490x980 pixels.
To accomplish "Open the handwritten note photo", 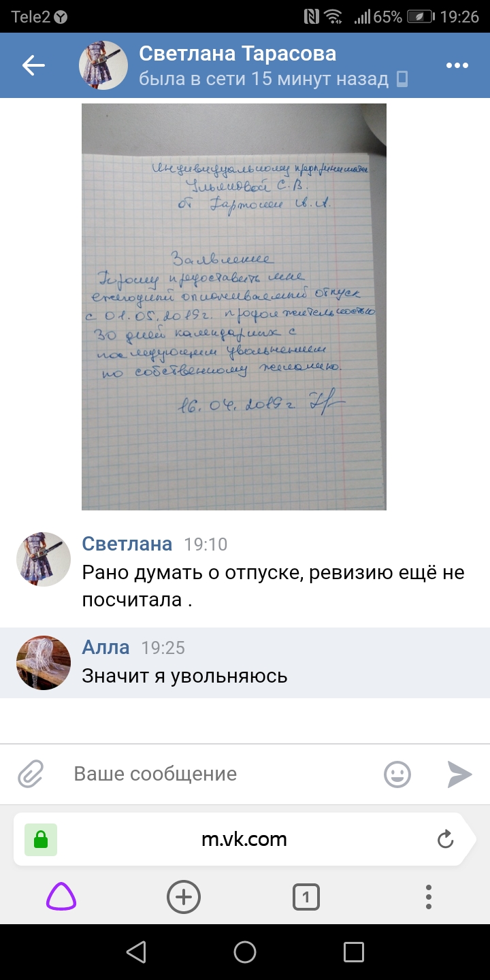I will [x=234, y=307].
